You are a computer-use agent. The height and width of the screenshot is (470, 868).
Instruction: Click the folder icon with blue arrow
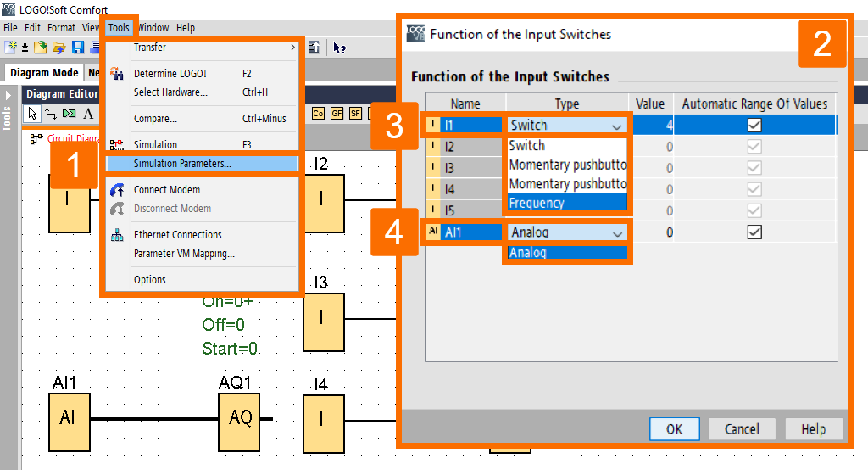tap(58, 48)
